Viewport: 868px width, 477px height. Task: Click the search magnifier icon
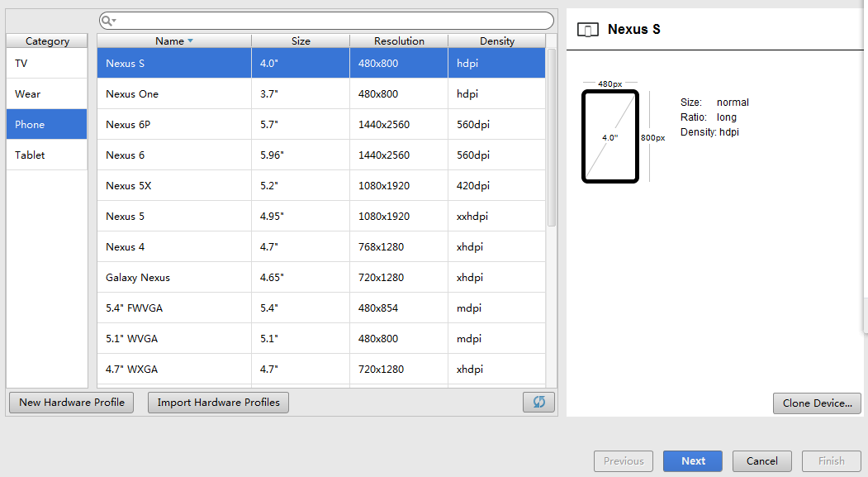tap(107, 21)
